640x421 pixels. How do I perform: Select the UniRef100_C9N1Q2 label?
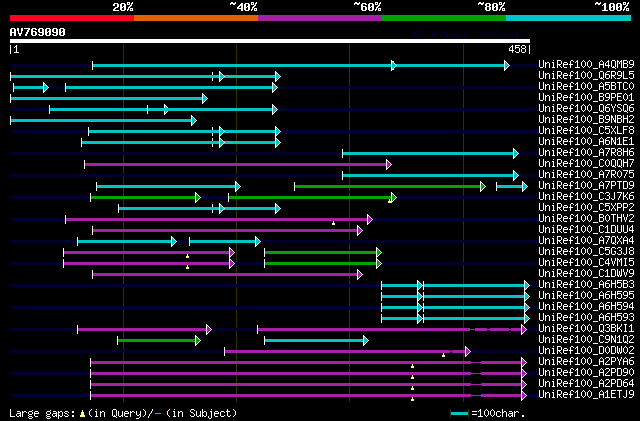586,340
